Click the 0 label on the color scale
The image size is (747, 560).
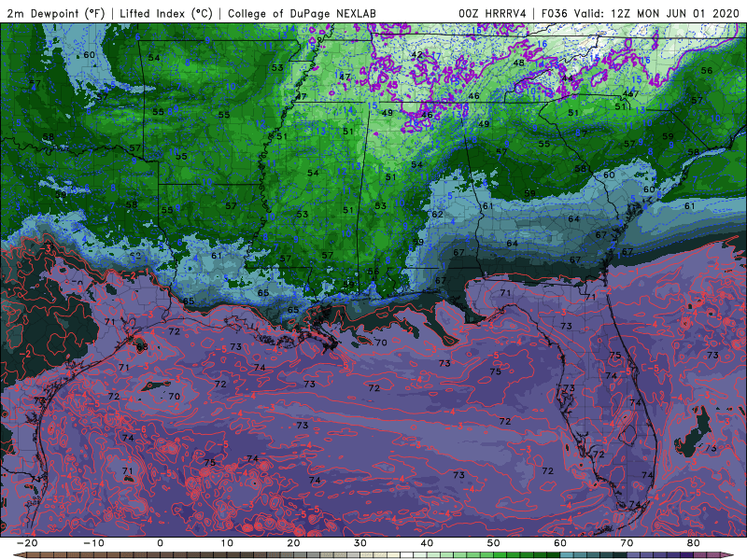(x=160, y=543)
